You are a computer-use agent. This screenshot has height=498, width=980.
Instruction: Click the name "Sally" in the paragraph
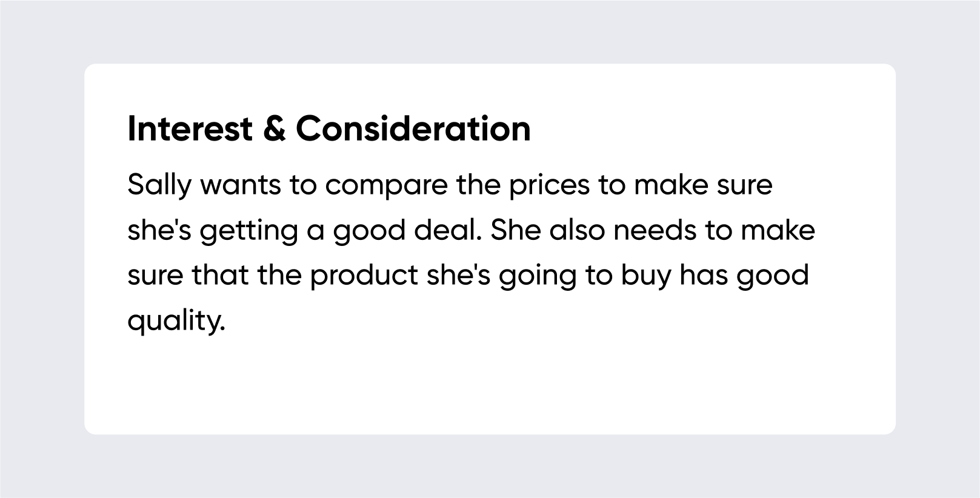[x=159, y=185]
